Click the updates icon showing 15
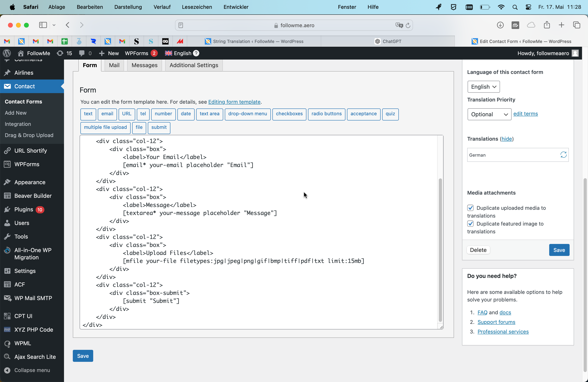The image size is (588, 382). pos(64,53)
